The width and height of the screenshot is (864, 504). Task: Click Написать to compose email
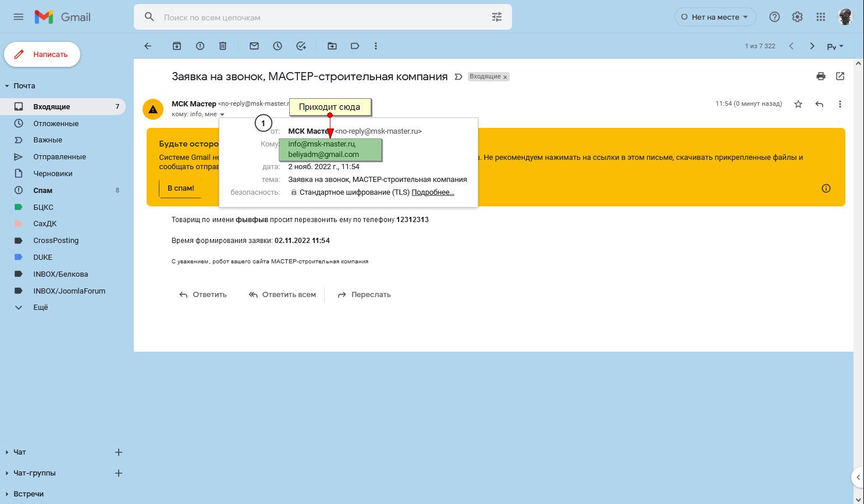coord(42,55)
